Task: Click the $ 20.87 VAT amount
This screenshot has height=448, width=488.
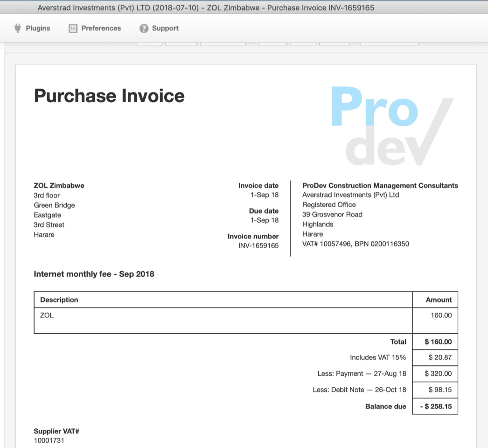Action: click(440, 357)
